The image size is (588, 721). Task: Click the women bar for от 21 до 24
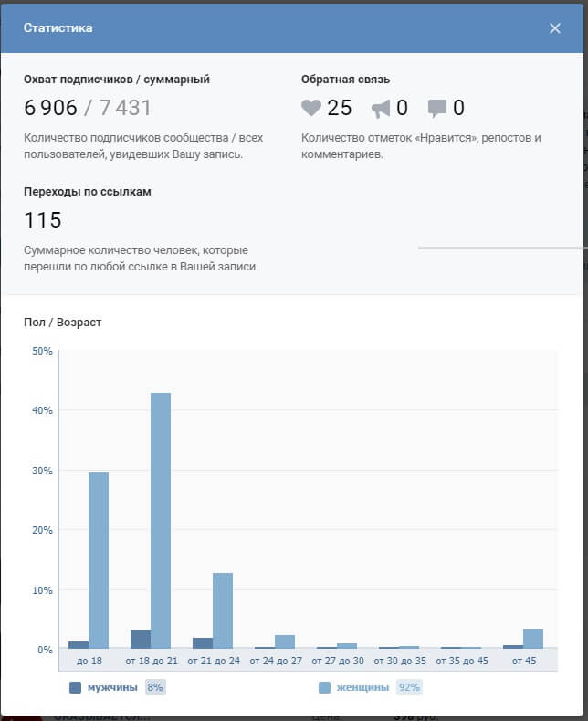pos(223,610)
